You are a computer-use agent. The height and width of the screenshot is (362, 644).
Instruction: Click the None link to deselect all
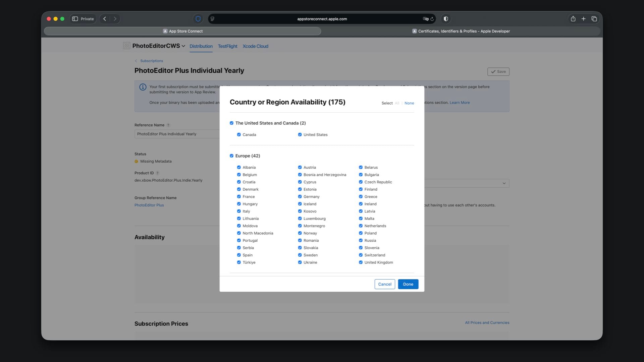pos(409,103)
